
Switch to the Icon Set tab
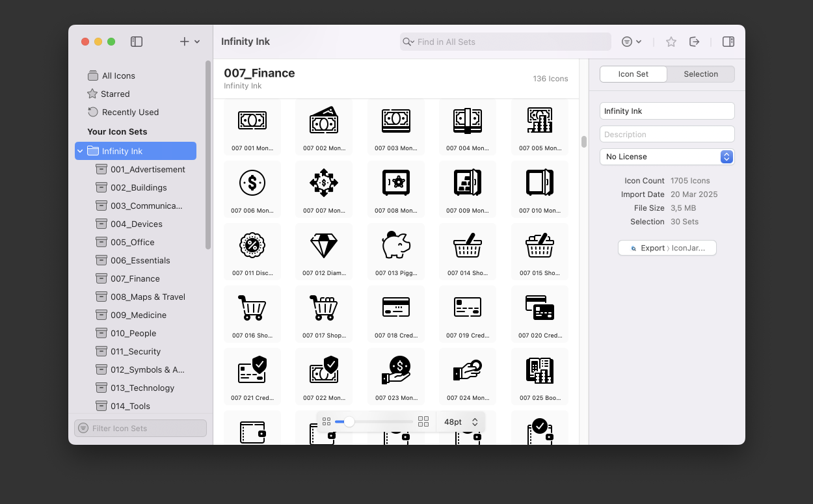coord(633,74)
